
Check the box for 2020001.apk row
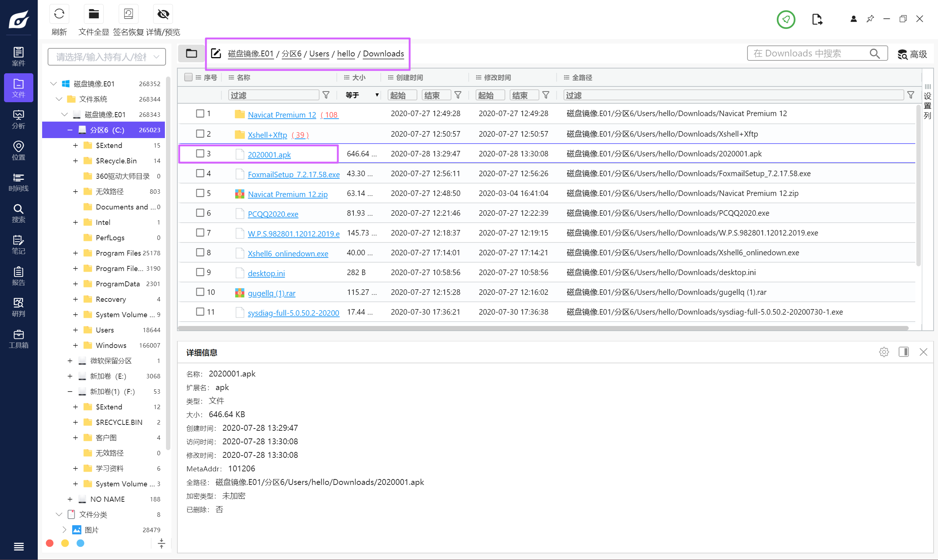(200, 153)
